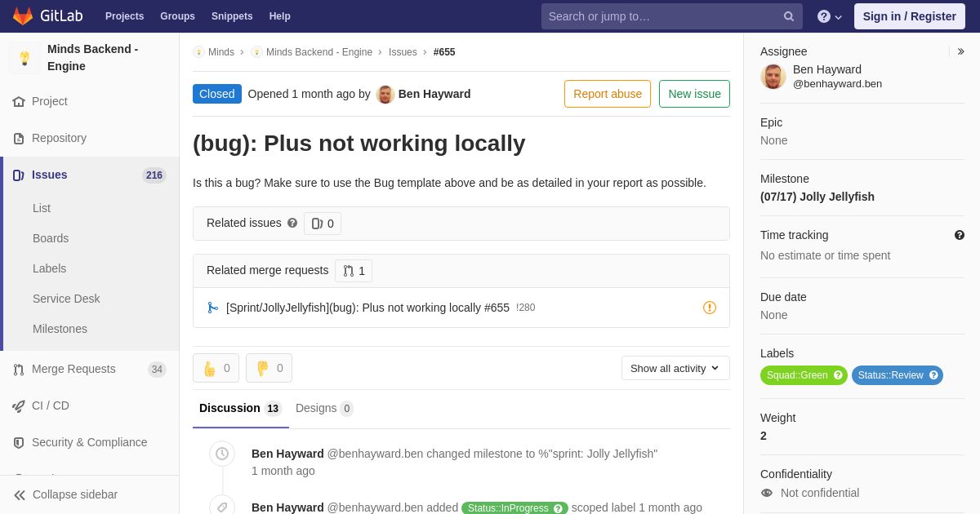
Task: Click the Minds Backend lightbulb avatar
Action: pyautogui.click(x=24, y=58)
